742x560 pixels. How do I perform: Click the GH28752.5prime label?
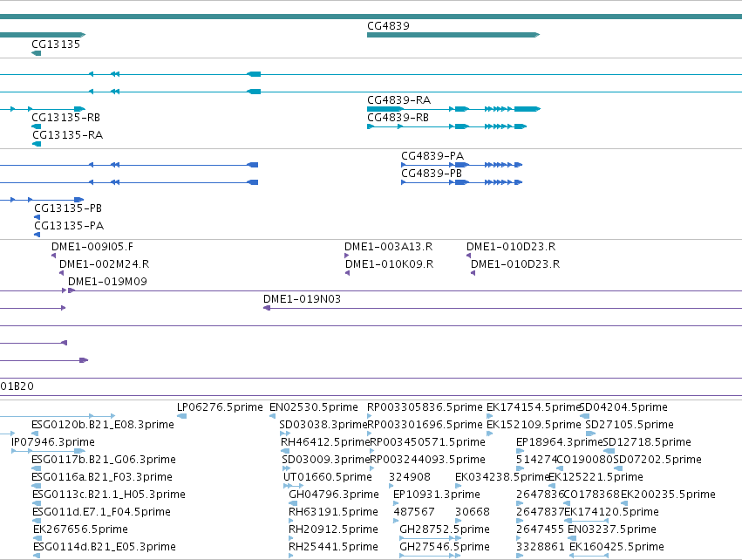tap(445, 530)
